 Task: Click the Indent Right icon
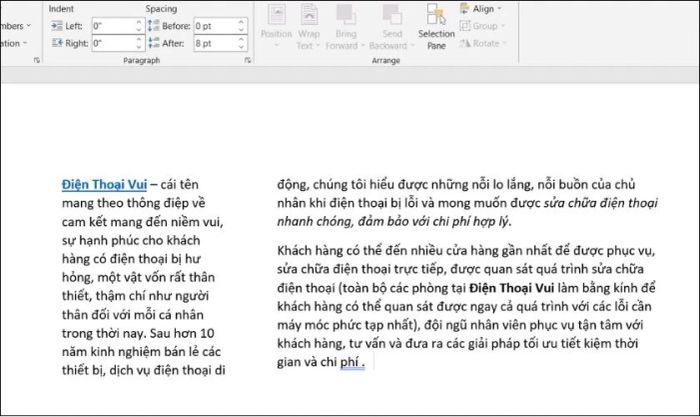click(x=57, y=43)
